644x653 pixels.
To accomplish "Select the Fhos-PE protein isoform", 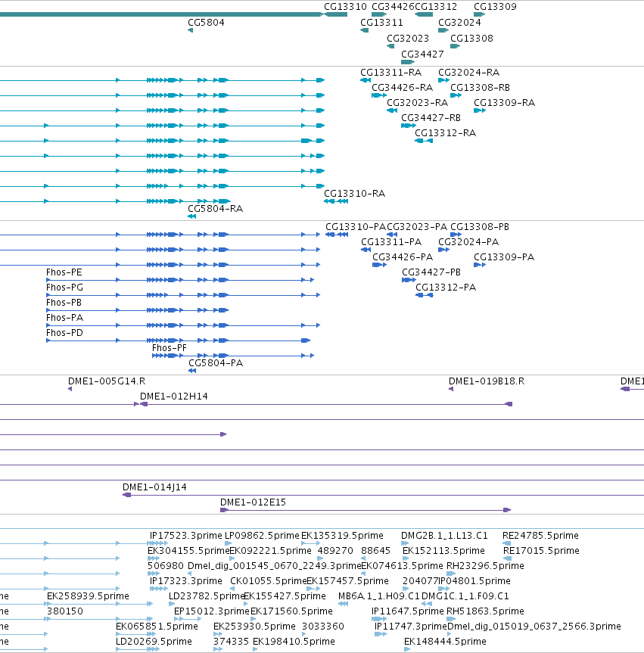I will point(64,272).
